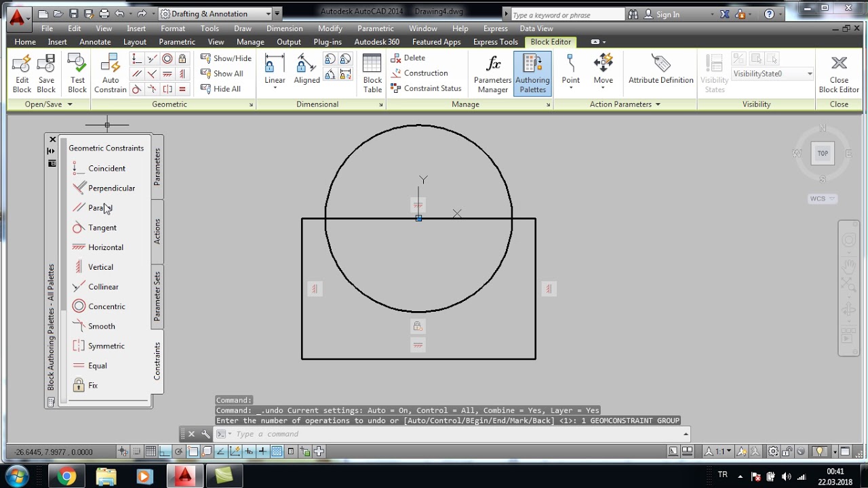Viewport: 868px width, 488px height.
Task: Toggle Grid Display in the status bar
Action: click(x=151, y=451)
